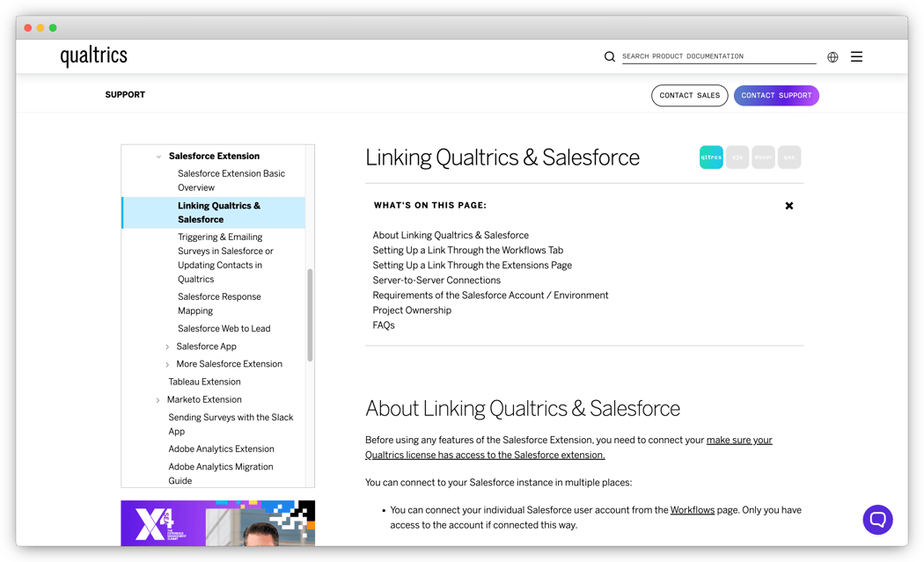The height and width of the screenshot is (562, 924).
Task: Click the sidebar navigation scrollbar
Action: (x=310, y=315)
